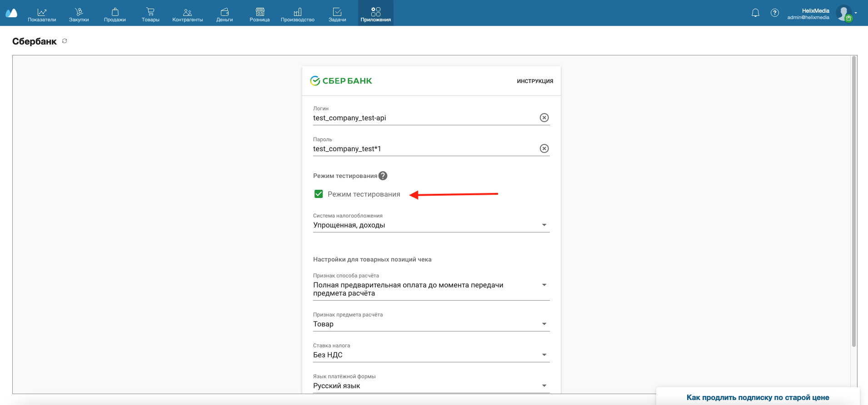Open the Признак предмета расчёта dropdown
This screenshot has width=868, height=405.
pyautogui.click(x=431, y=324)
